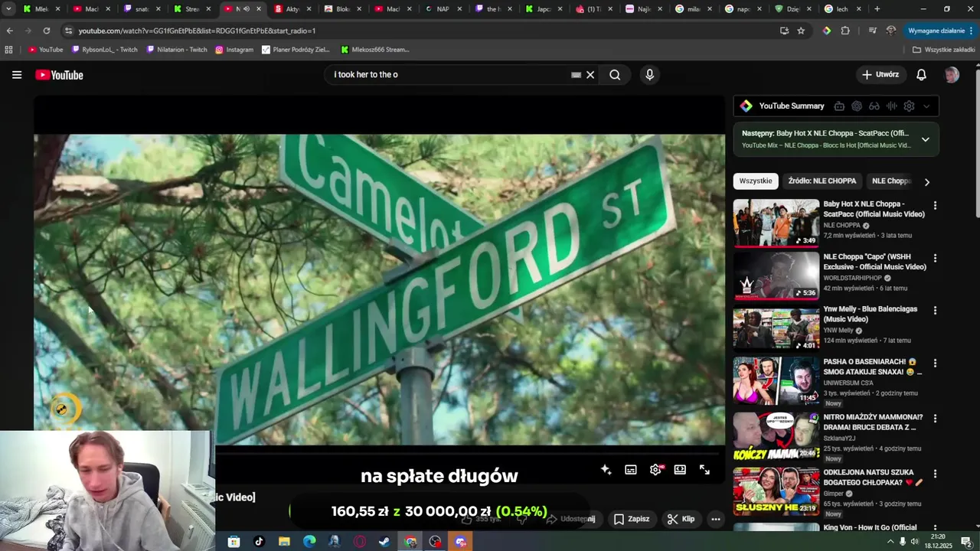Image resolution: width=980 pixels, height=551 pixels.
Task: Open options for PASHA O BASENIARACH video
Action: pos(935,364)
